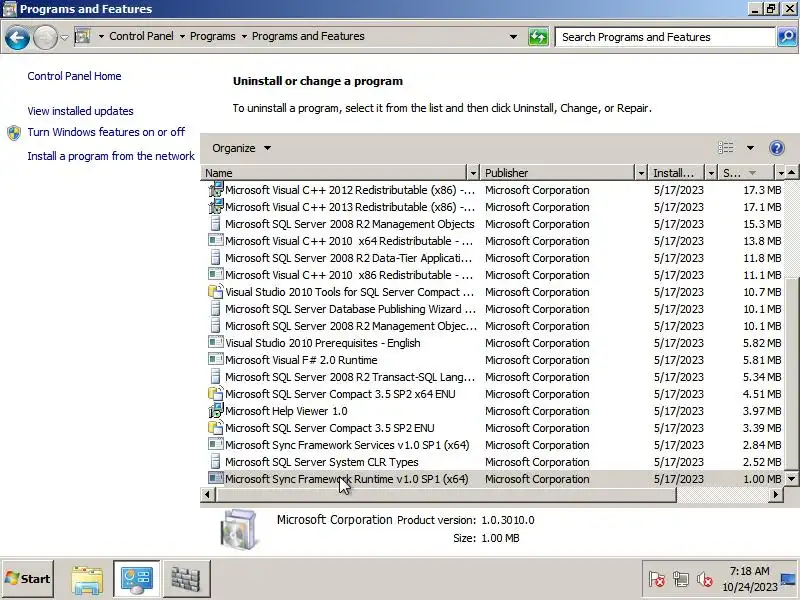Image resolution: width=800 pixels, height=600 pixels.
Task: Click the shield icon beside Windows features
Action: click(x=14, y=133)
